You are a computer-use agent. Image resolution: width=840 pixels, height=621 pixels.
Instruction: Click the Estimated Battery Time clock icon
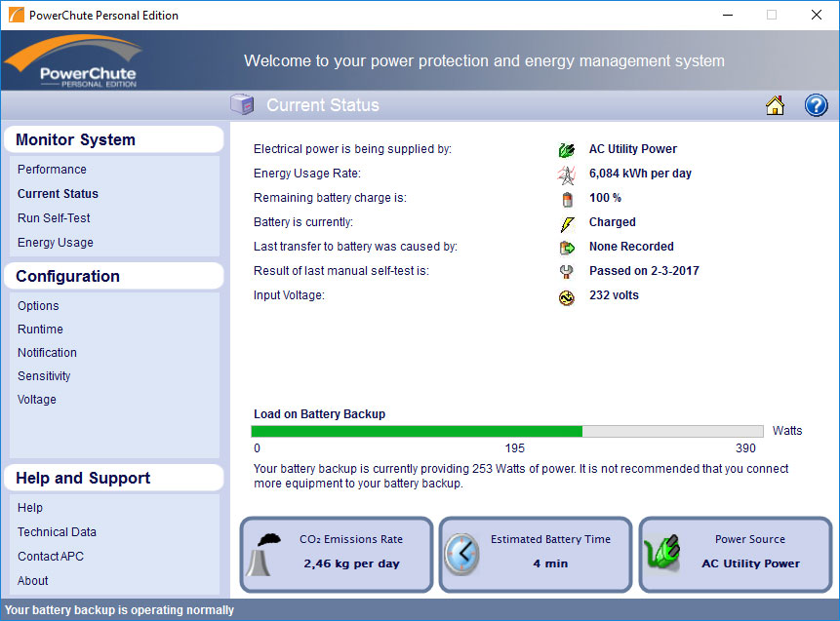[461, 554]
